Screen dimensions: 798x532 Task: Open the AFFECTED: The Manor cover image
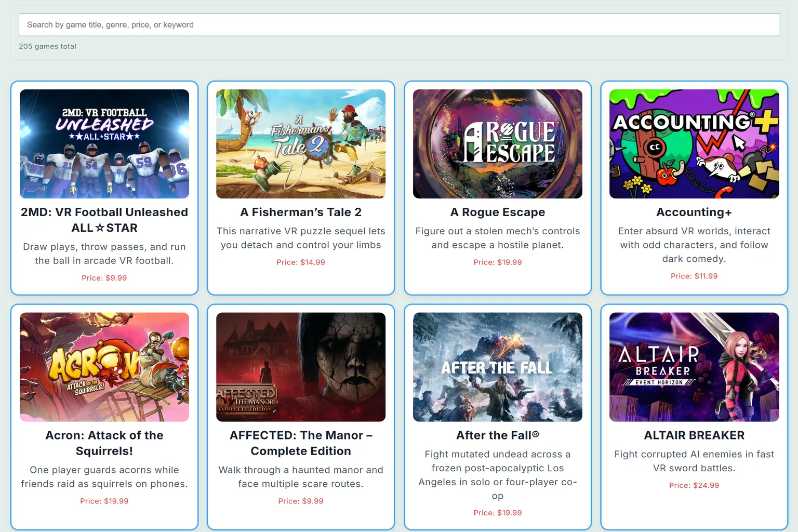point(301,367)
